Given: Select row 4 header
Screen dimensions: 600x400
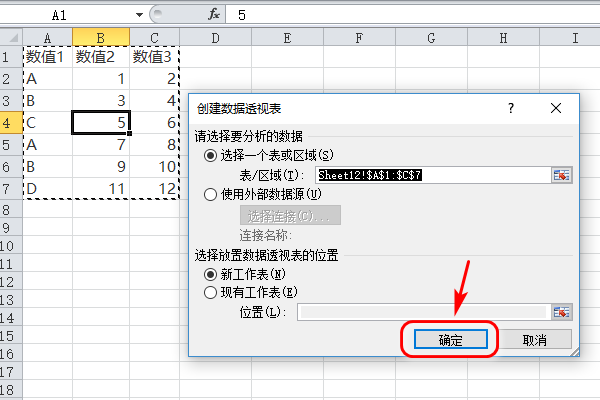Looking at the screenshot, I should tap(11, 123).
